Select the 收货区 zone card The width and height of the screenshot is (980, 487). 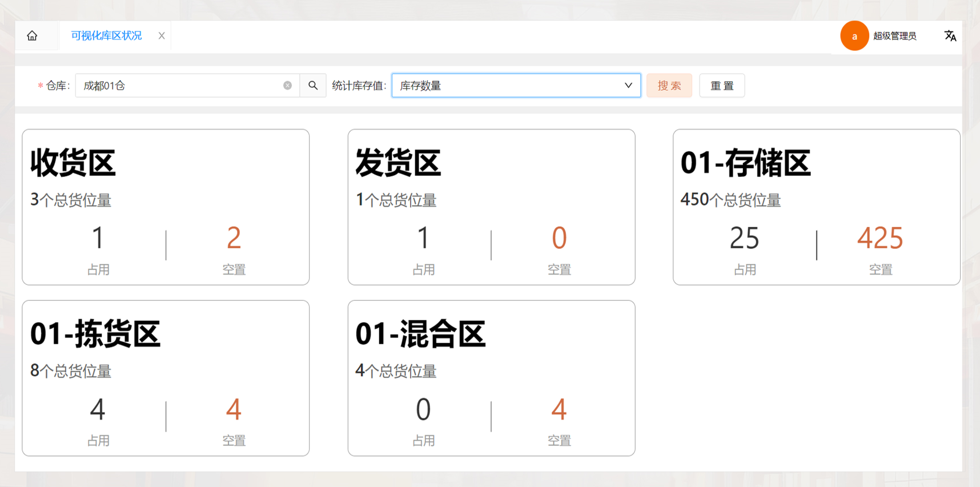[166, 207]
